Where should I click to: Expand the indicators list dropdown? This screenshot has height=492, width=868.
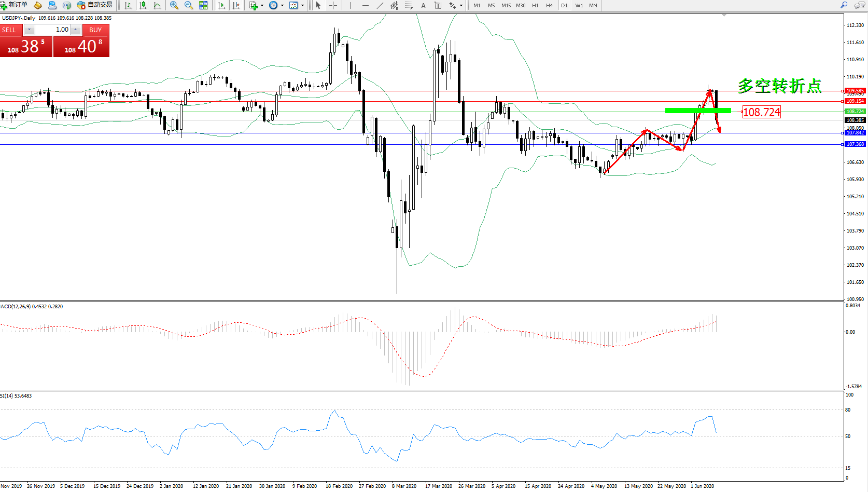[x=262, y=6]
